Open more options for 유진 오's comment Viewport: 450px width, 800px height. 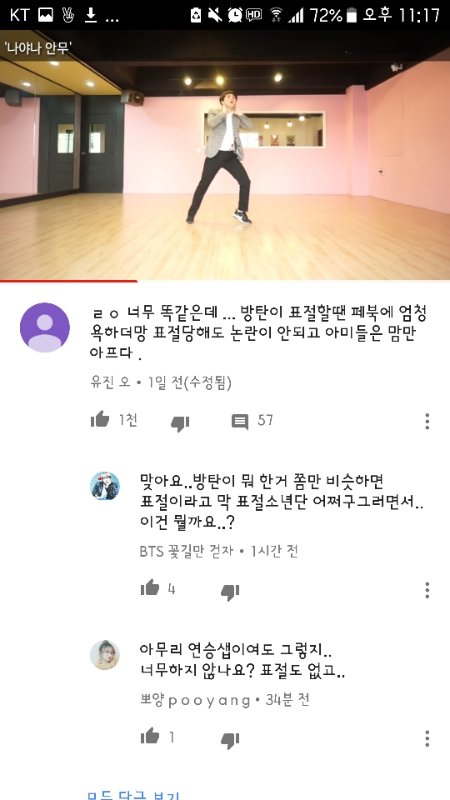427,421
